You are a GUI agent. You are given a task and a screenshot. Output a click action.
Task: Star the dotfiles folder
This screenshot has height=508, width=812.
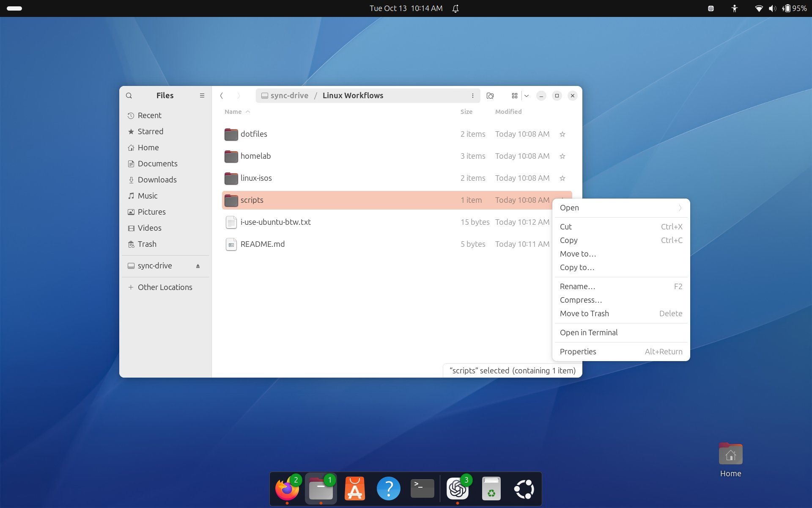(562, 134)
